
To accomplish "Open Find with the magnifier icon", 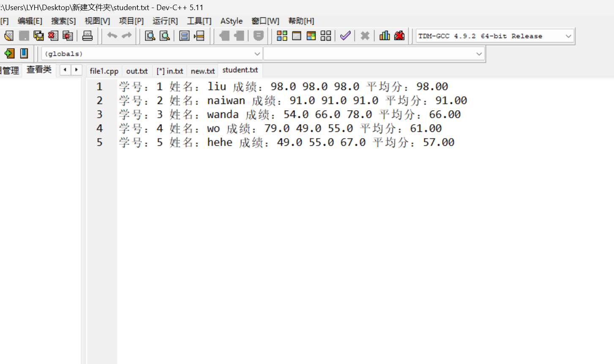I will click(x=150, y=36).
